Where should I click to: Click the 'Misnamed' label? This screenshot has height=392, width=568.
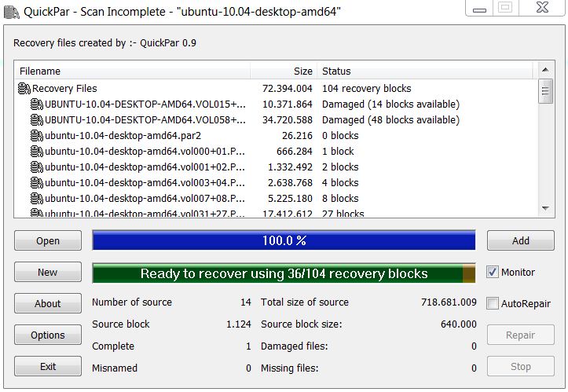tap(115, 368)
